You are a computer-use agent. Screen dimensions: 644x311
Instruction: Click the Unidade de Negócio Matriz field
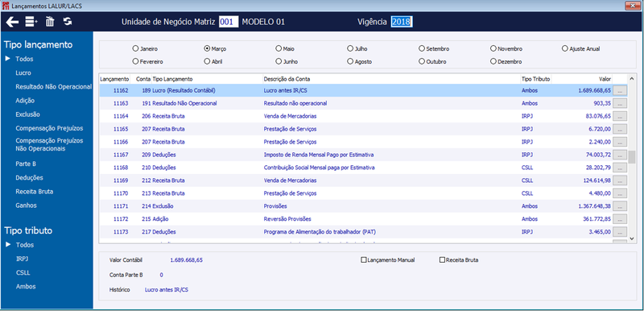[229, 22]
